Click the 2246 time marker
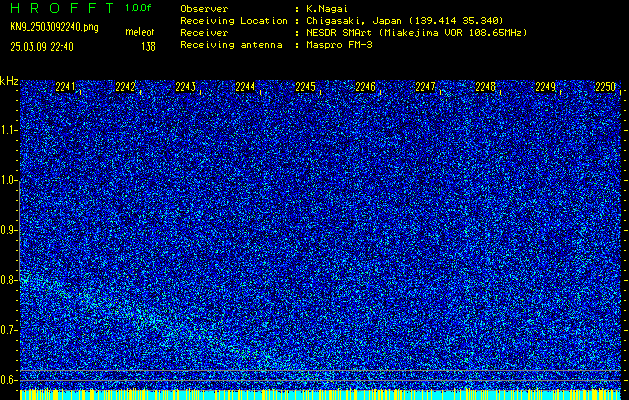629x400 pixels. point(365,87)
